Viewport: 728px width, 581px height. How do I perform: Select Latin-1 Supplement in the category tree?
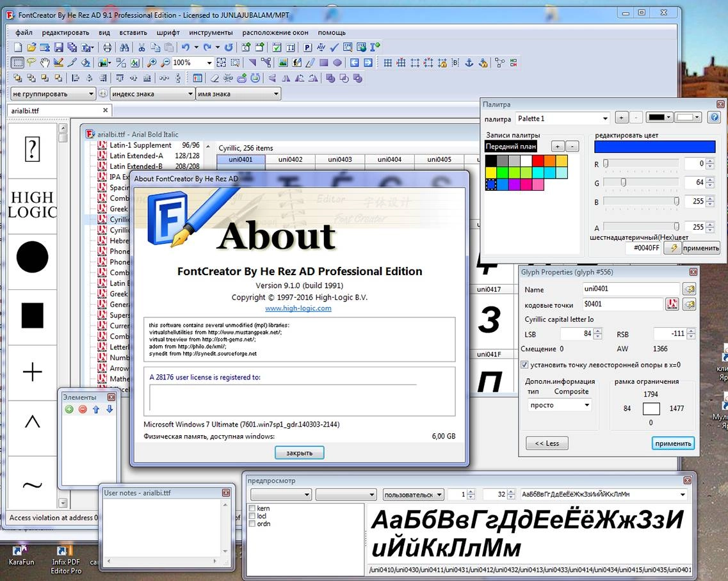[x=140, y=145]
